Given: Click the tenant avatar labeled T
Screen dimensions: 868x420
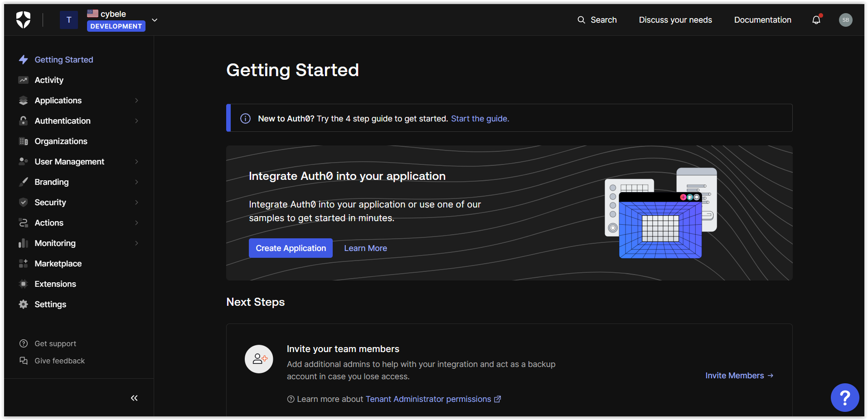Looking at the screenshot, I should [69, 20].
